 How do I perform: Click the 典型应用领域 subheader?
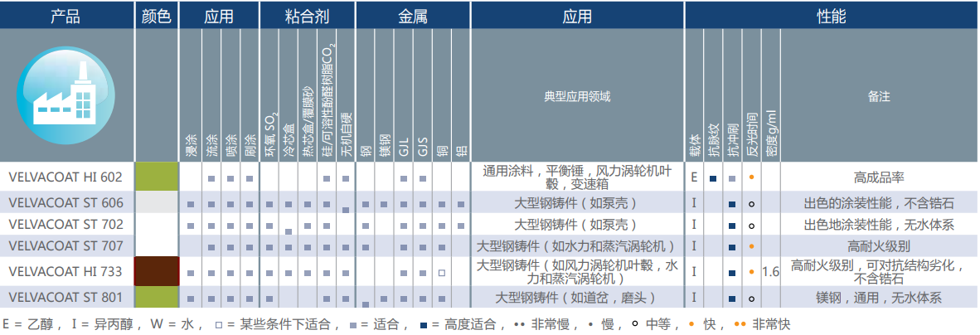pyautogui.click(x=577, y=96)
